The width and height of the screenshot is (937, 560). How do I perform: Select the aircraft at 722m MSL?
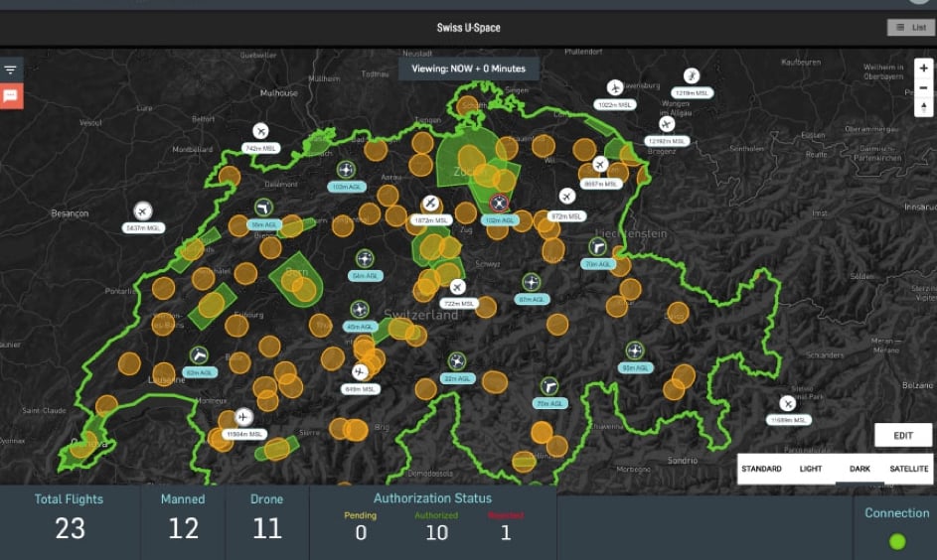point(457,287)
